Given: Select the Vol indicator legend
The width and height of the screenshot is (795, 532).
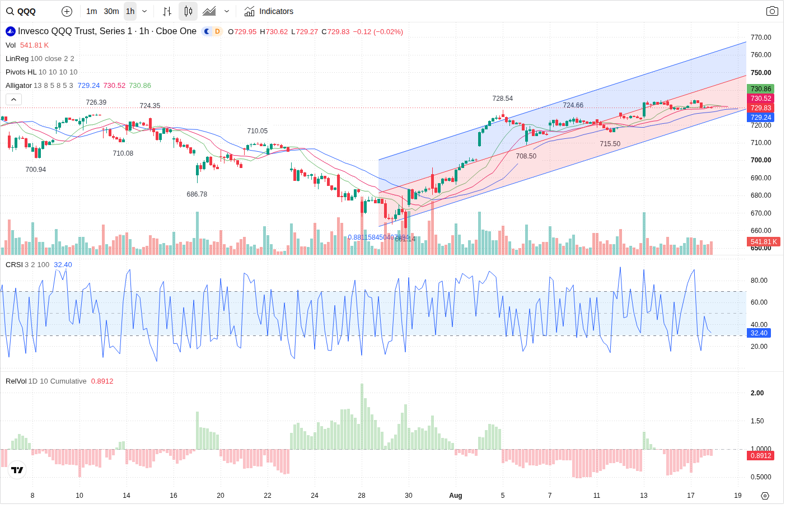Looking at the screenshot, I should 11,45.
